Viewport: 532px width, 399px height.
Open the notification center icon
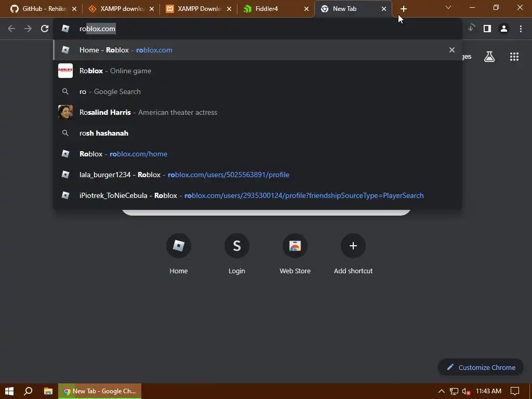[515, 391]
